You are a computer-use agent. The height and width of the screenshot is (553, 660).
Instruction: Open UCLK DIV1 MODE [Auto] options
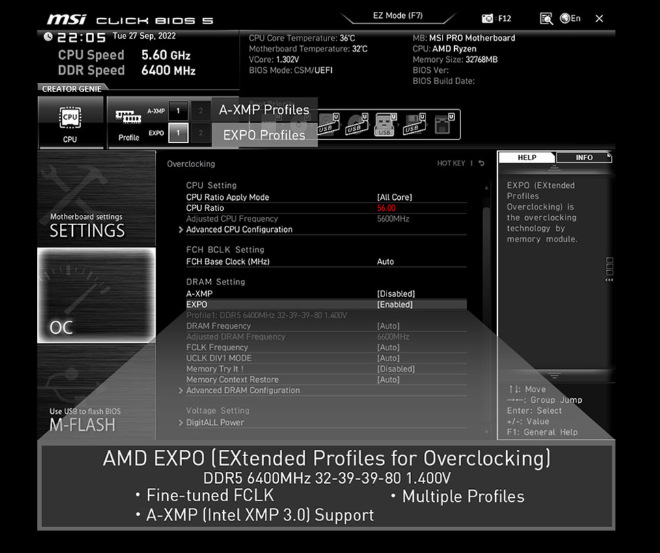(388, 358)
